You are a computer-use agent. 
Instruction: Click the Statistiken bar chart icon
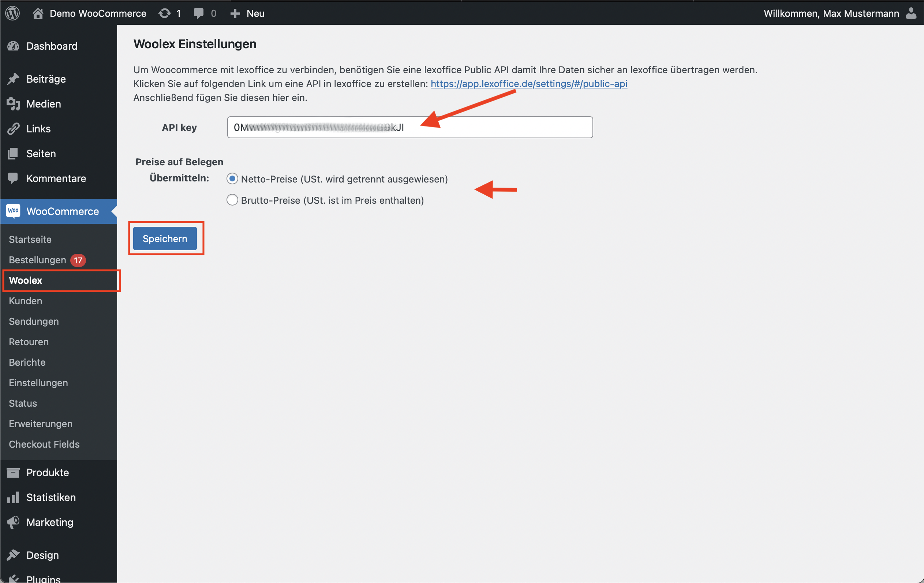click(x=13, y=497)
